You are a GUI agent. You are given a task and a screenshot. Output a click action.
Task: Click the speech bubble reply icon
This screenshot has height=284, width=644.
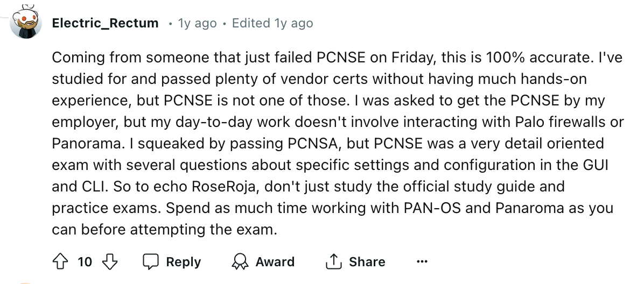151,261
